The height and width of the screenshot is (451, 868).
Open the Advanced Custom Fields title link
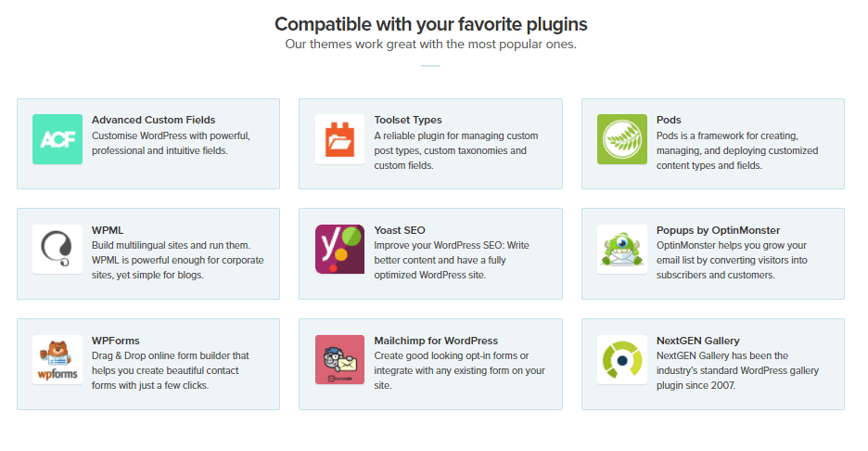point(153,120)
